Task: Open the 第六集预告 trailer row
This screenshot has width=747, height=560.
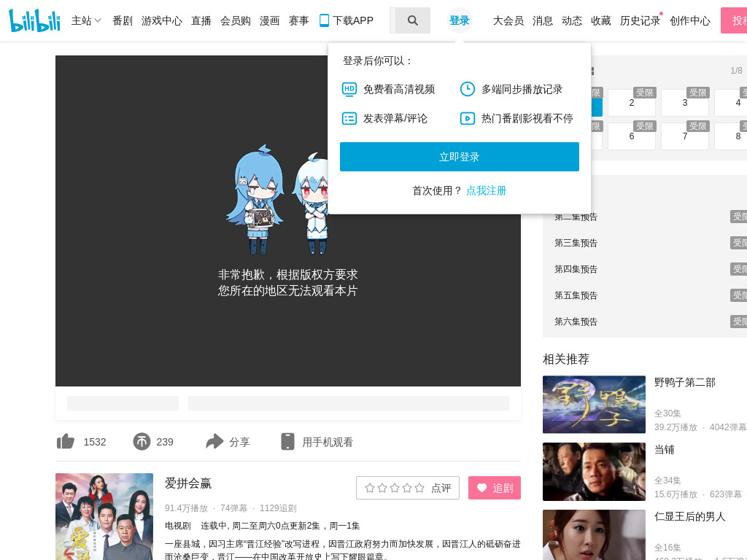Action: (645, 322)
